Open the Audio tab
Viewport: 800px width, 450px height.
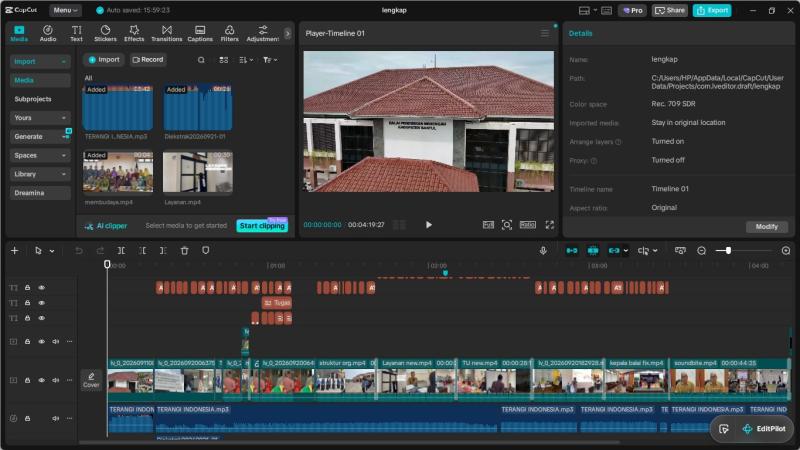coord(47,33)
